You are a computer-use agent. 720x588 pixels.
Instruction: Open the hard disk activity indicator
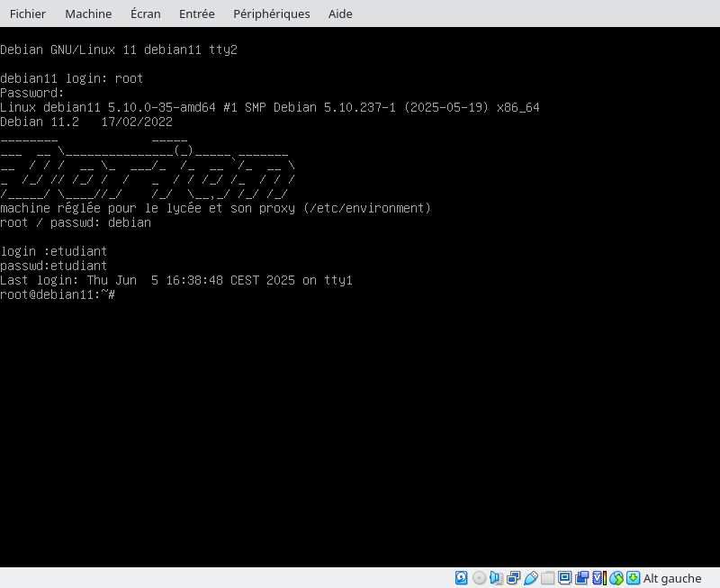[462, 578]
